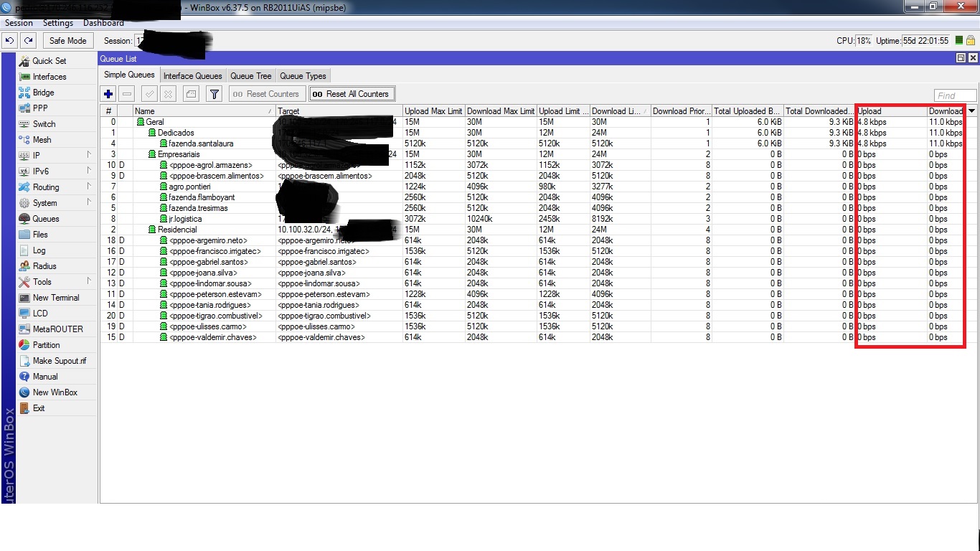
Task: Sort by Upload Max Limit column header
Action: (433, 111)
